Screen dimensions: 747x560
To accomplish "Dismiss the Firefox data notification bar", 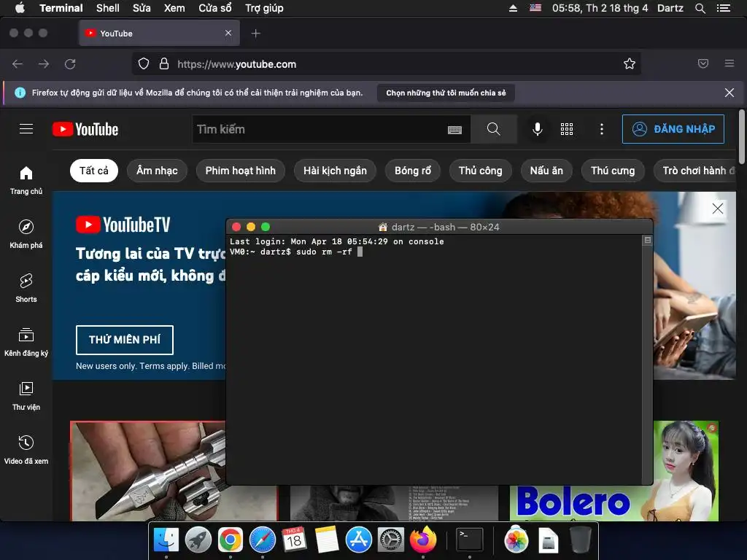I will (729, 93).
